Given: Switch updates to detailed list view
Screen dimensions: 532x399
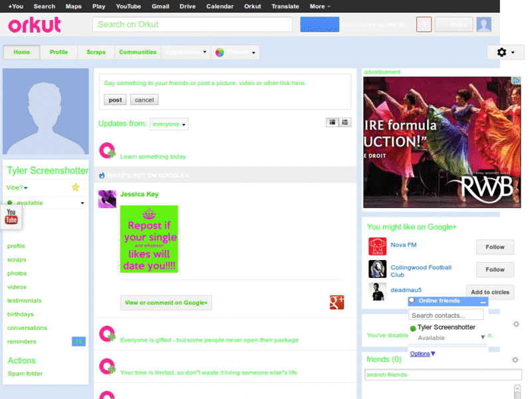Looking at the screenshot, I should click(x=344, y=122).
